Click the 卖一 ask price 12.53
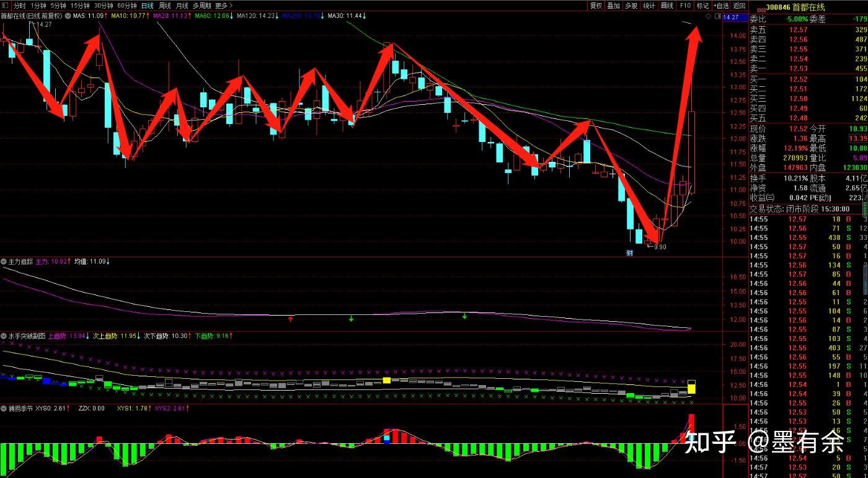 (798, 69)
